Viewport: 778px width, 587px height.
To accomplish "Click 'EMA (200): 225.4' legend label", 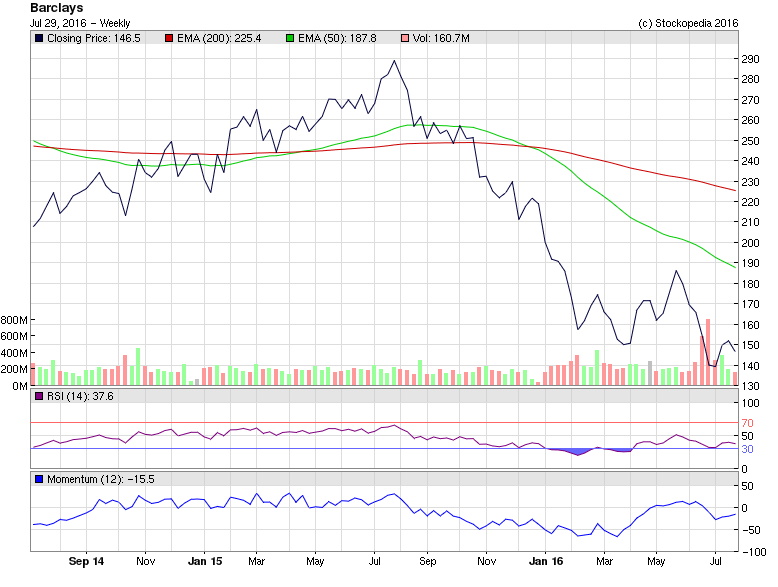I will click(219, 38).
